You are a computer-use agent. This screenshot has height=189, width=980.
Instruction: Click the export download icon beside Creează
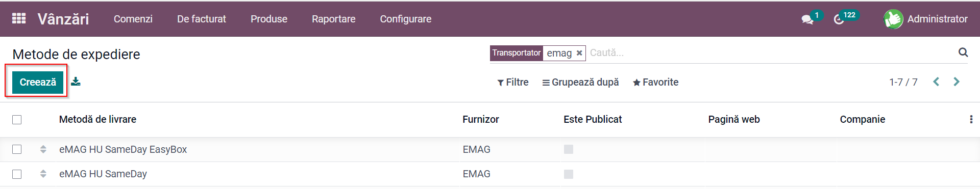[x=76, y=82]
